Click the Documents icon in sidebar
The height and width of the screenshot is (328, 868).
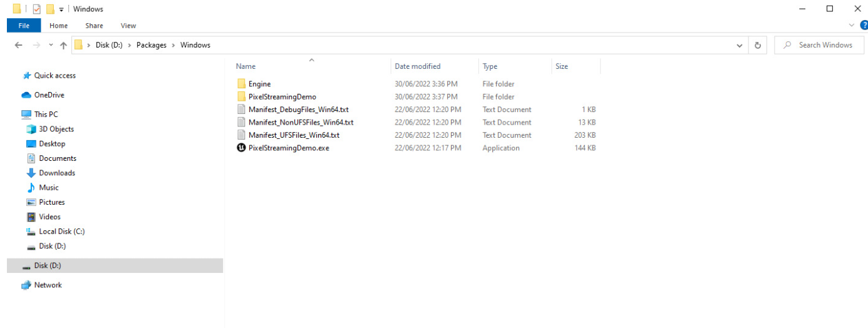tap(31, 158)
